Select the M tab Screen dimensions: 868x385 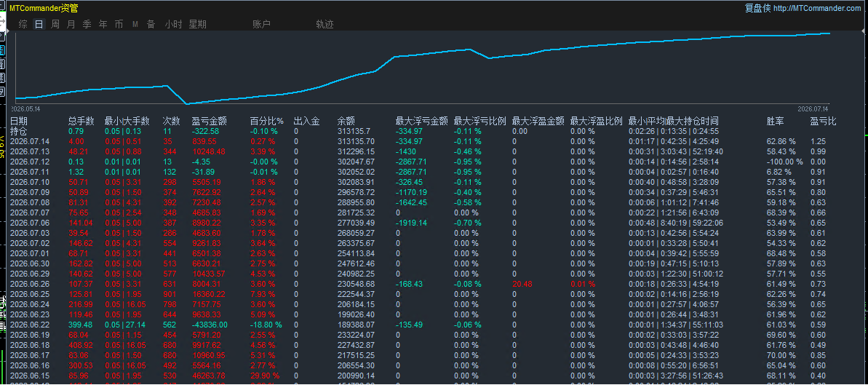click(x=135, y=24)
